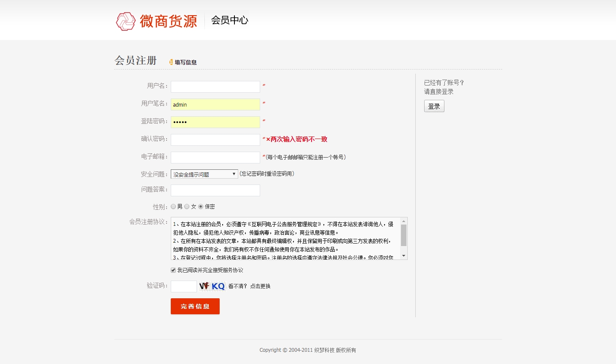The width and height of the screenshot is (616, 364).
Task: Click the 完善信息 submit button
Action: pos(195,306)
